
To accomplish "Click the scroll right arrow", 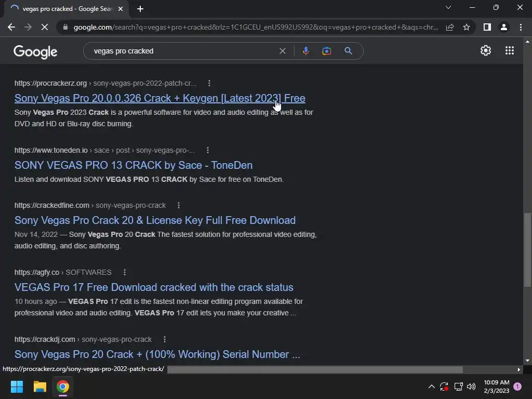I will 519,369.
